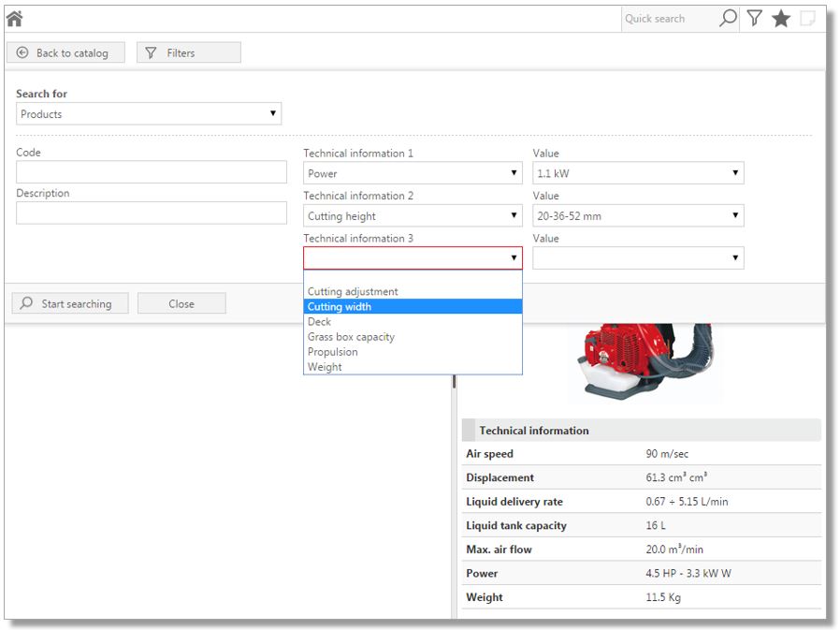Click the note icon in top bar
The height and width of the screenshot is (630, 840).
[807, 18]
